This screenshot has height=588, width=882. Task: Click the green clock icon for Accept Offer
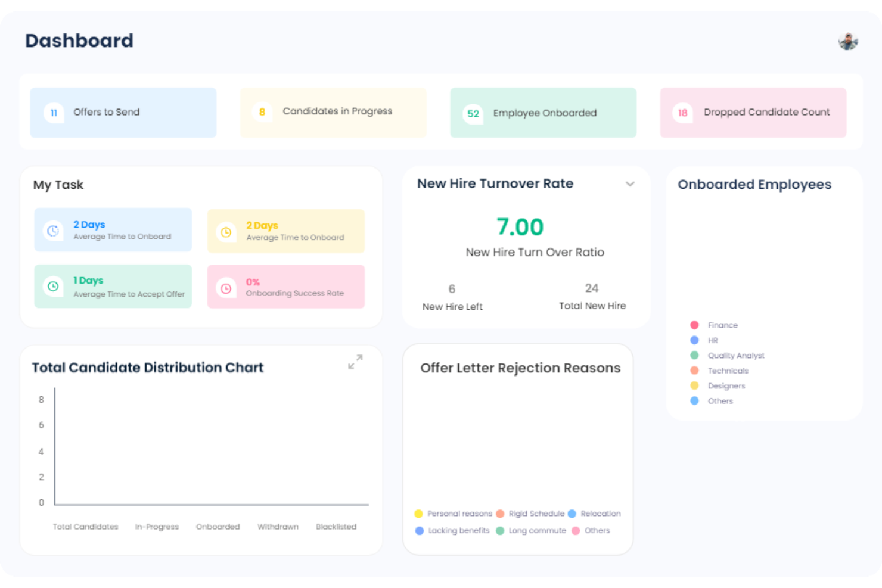coord(53,287)
